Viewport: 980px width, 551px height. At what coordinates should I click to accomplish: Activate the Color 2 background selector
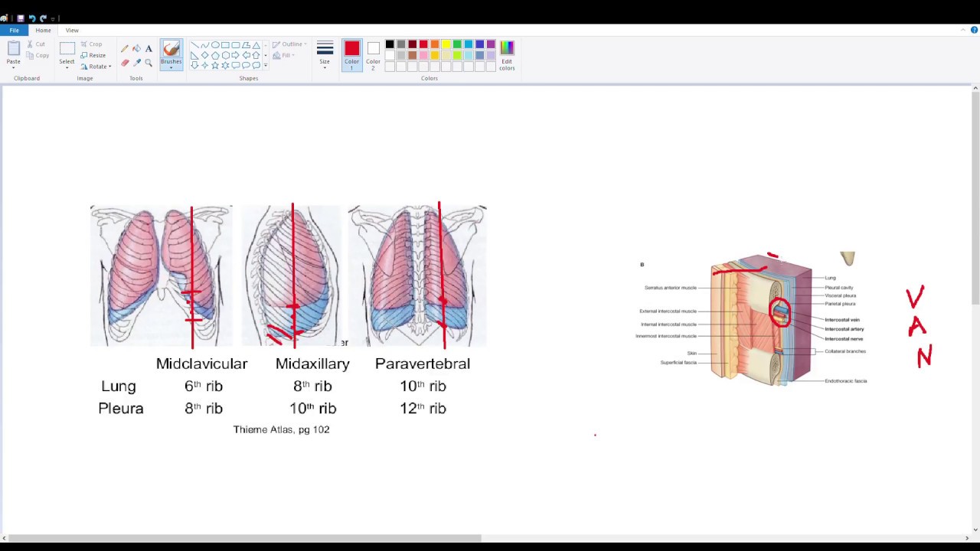[373, 56]
